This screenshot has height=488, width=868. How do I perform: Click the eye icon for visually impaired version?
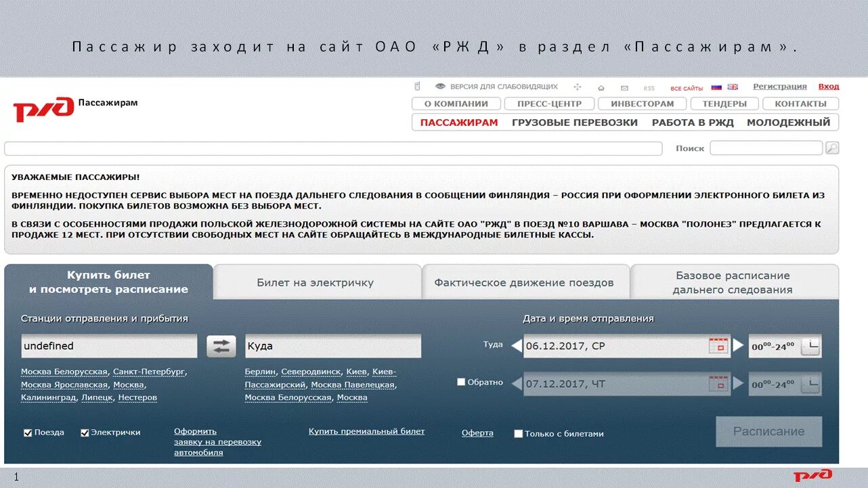click(x=441, y=87)
